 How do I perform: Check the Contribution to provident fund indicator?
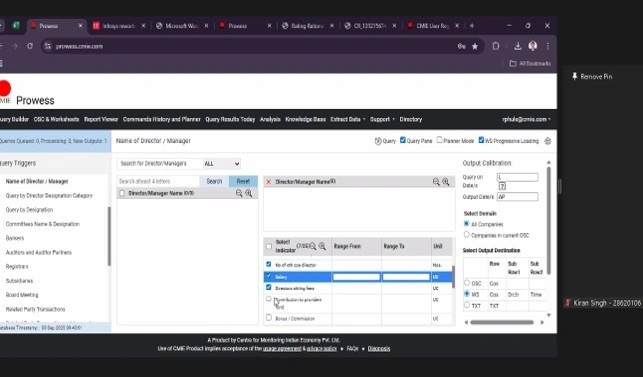(x=269, y=299)
